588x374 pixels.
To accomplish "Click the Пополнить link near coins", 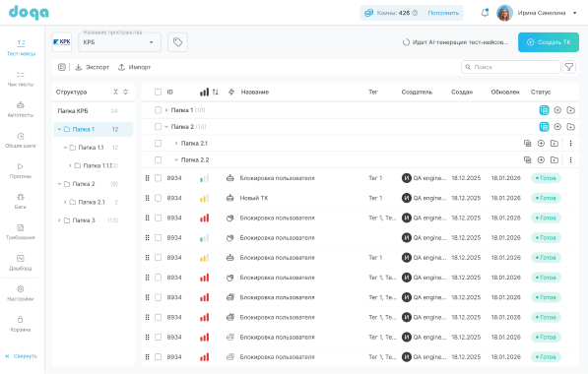I will click(x=443, y=13).
